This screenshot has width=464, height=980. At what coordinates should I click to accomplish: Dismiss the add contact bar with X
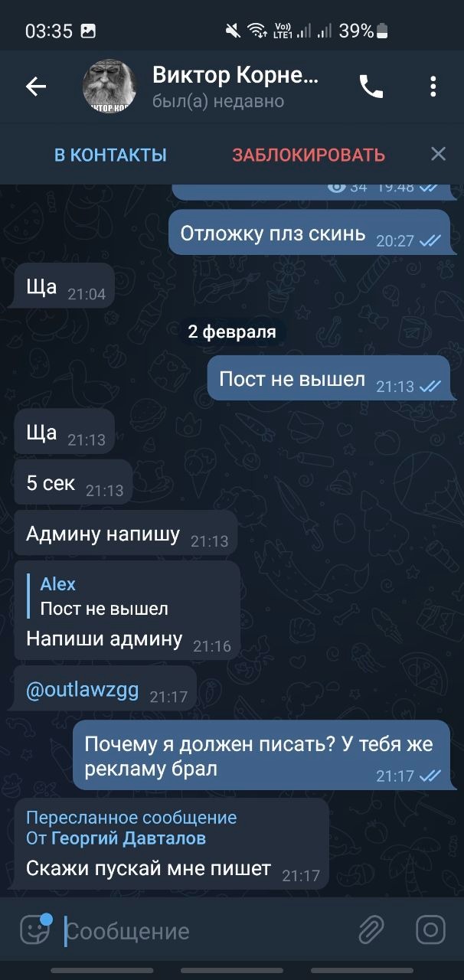coord(438,154)
